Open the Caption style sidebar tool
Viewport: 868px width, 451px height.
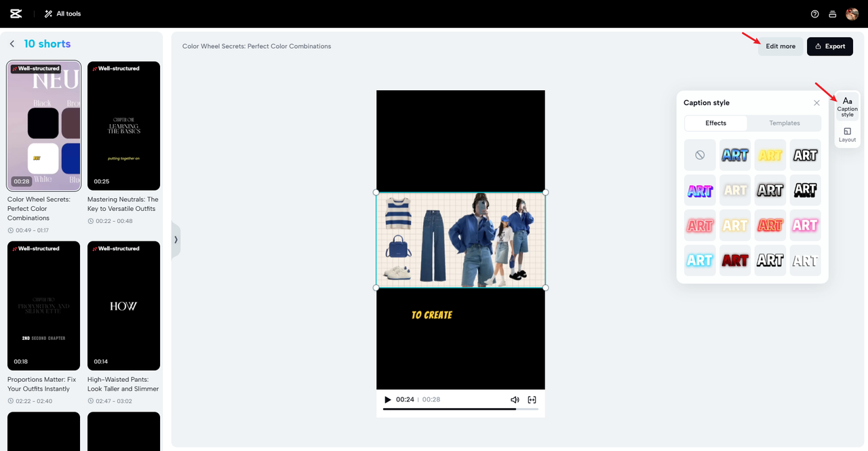[x=847, y=107]
